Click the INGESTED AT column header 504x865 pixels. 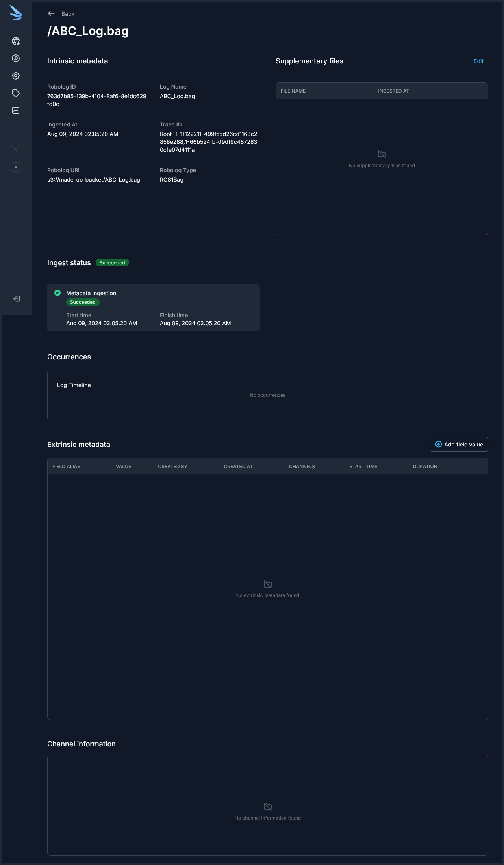393,91
